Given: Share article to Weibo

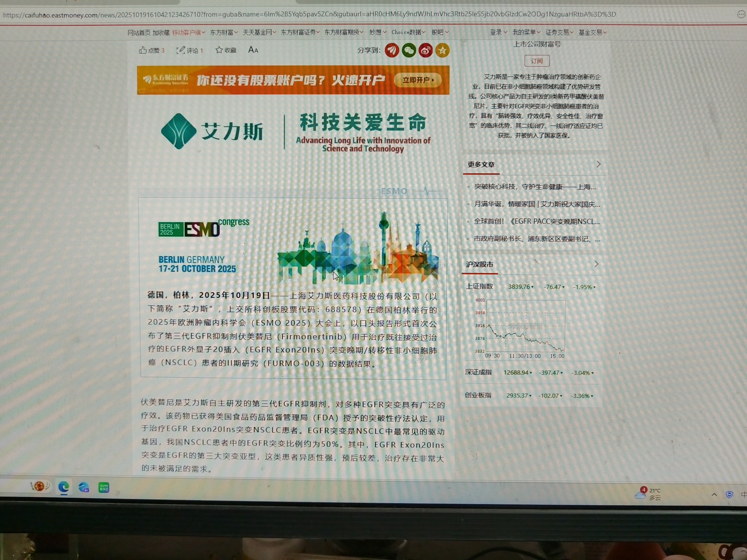Looking at the screenshot, I should point(425,50).
